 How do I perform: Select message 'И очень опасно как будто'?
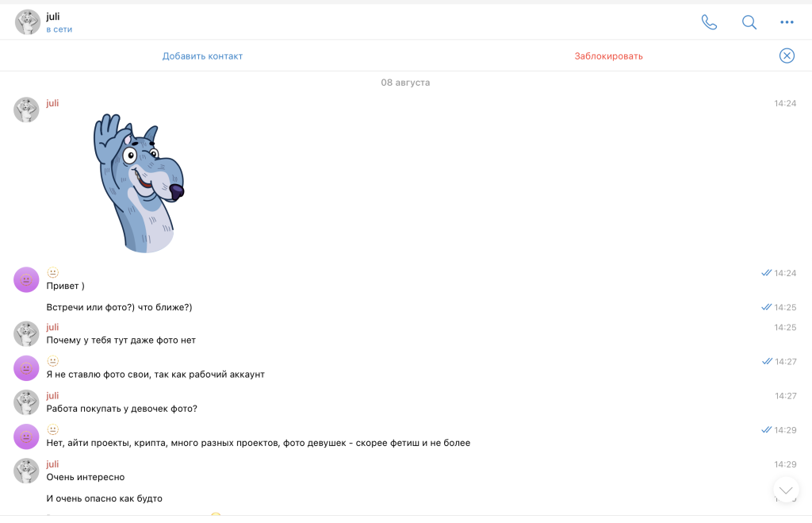(104, 498)
